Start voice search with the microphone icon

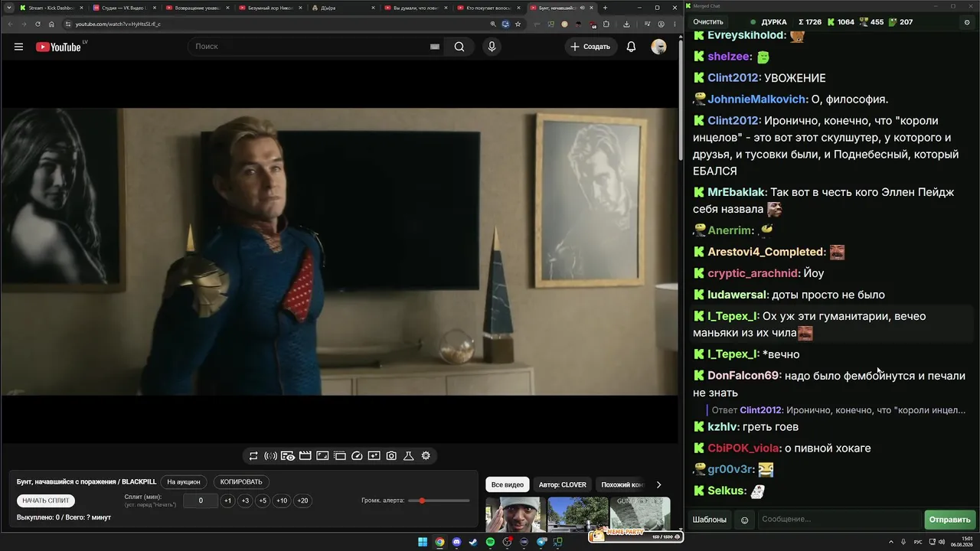pos(492,47)
